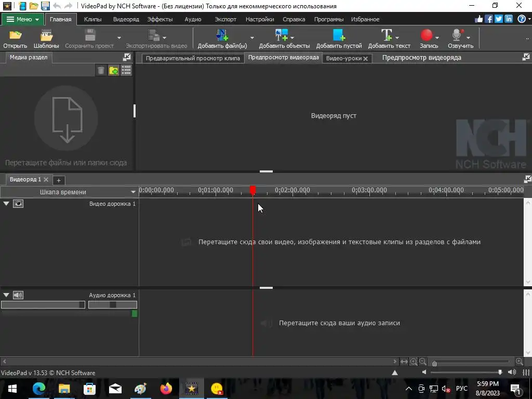The image size is (532, 399).
Task: Click the open folder icon in title bar
Action: 34,6
